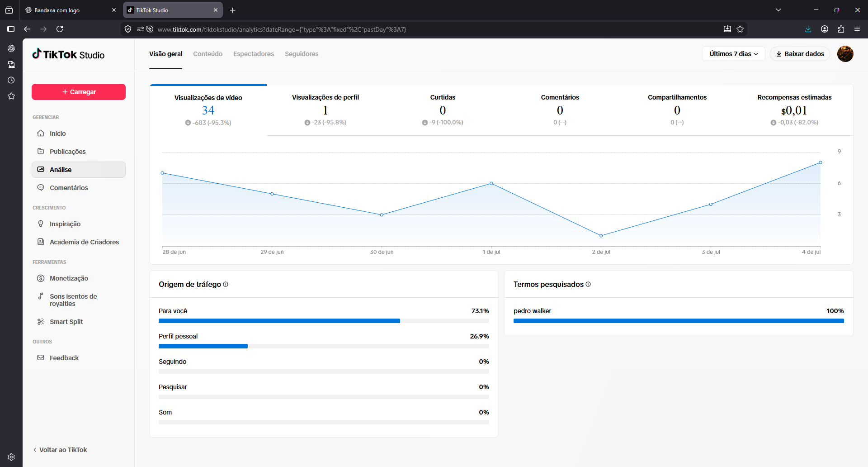Switch to the Seguidores tab
Viewport: 868px width, 467px height.
point(302,54)
